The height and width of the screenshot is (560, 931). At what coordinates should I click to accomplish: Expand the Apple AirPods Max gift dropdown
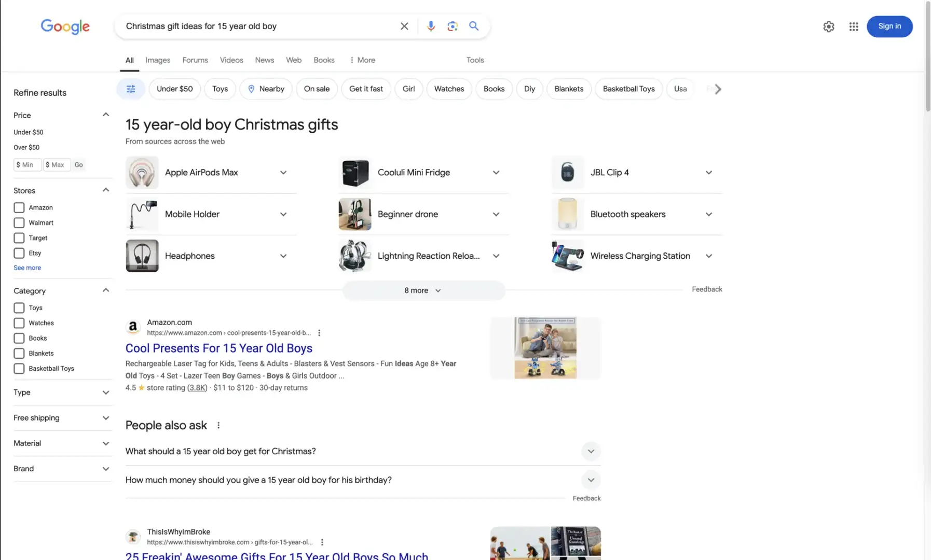(x=283, y=172)
